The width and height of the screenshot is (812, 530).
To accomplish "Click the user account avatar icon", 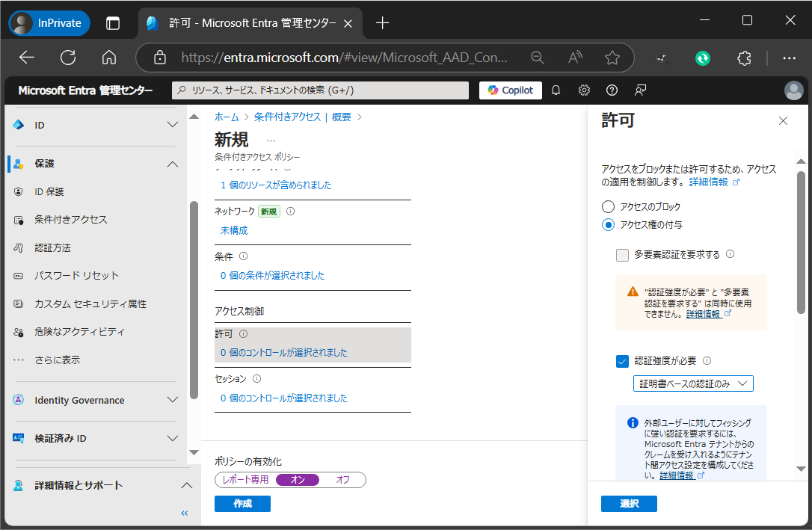I will pyautogui.click(x=793, y=90).
